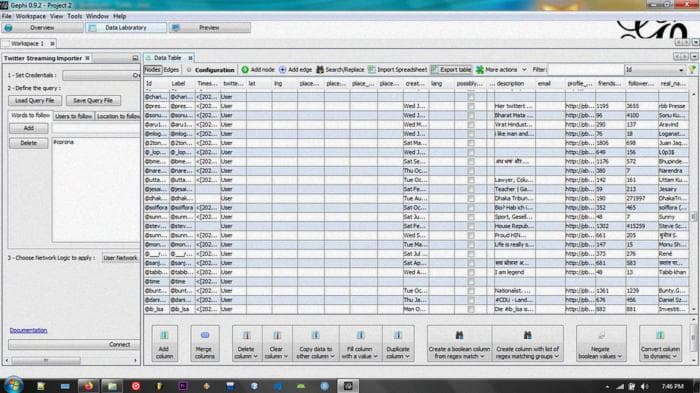This screenshot has width=700, height=393.
Task: Open the Documentation link
Action: pos(28,330)
